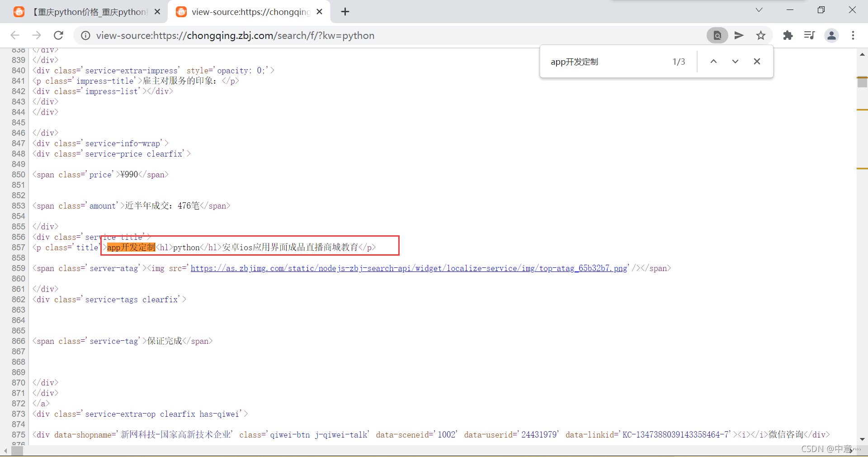Open Chrome's three-dot menu
The width and height of the screenshot is (868, 457).
coord(853,35)
